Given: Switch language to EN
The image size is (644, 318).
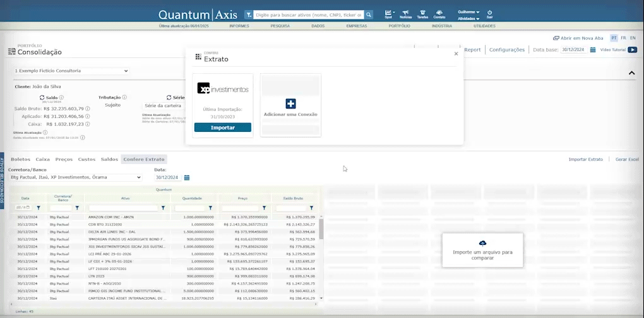Looking at the screenshot, I should pos(633,38).
